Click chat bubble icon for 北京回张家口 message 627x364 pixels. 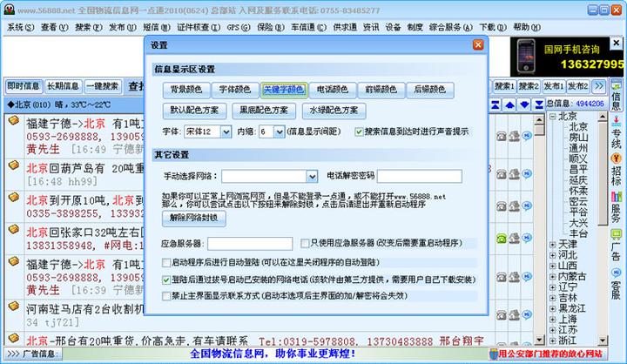(527, 238)
